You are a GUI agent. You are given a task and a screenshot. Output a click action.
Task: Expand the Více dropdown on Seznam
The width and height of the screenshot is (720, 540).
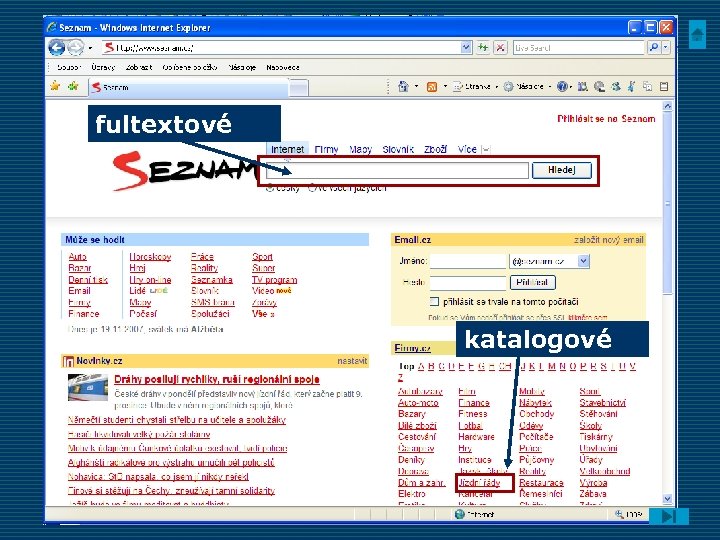tap(486, 149)
